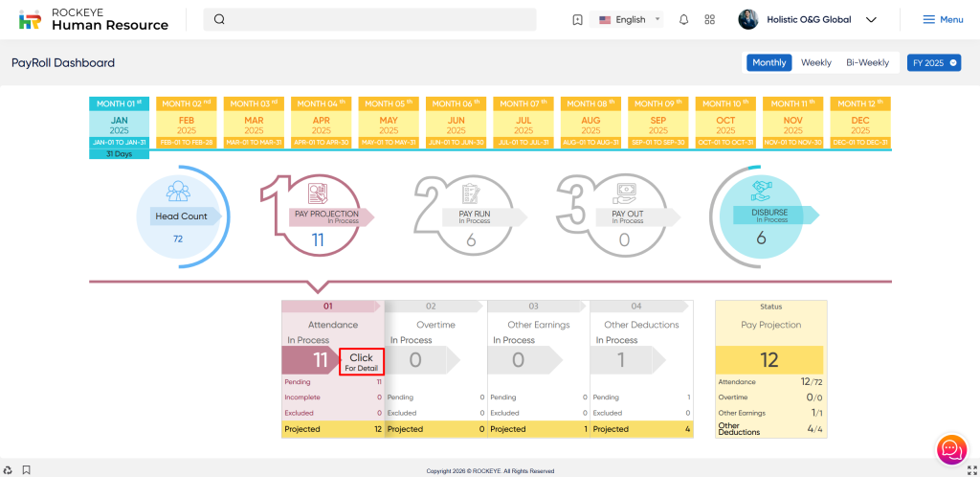Open the English language dropdown
This screenshot has width=980, height=477.
click(629, 19)
